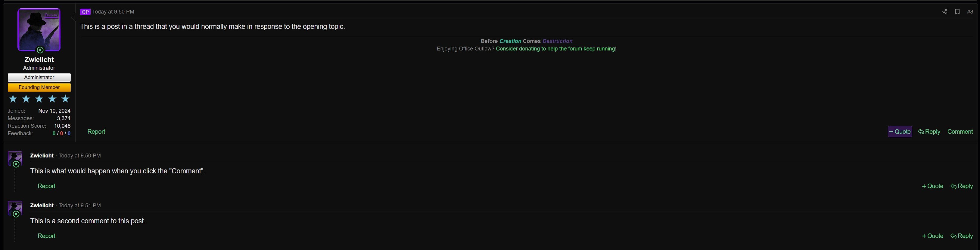
Task: Open Zwielicht's large profile avatar
Action: tap(39, 30)
